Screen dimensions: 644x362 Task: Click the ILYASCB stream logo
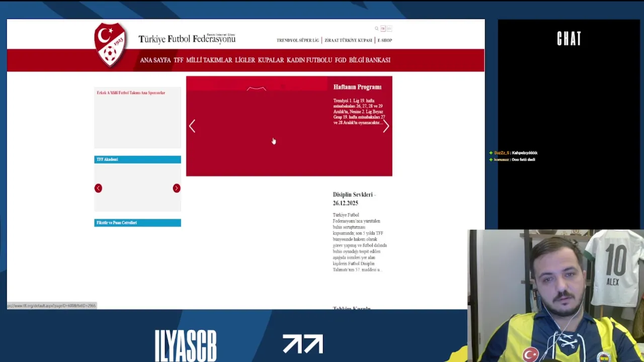(186, 345)
